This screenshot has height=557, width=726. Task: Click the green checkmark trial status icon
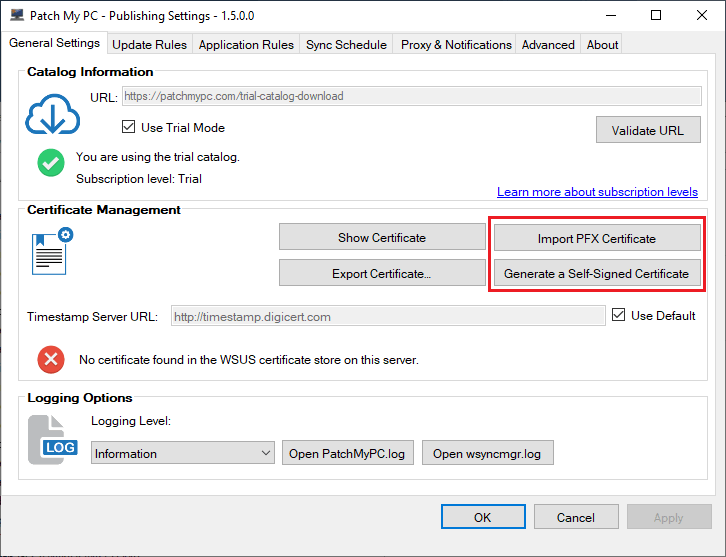coord(51,163)
